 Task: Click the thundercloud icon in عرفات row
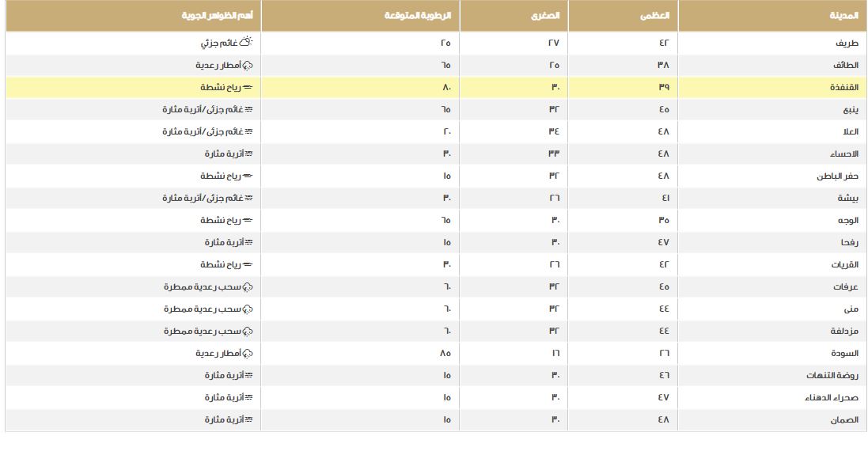(248, 286)
